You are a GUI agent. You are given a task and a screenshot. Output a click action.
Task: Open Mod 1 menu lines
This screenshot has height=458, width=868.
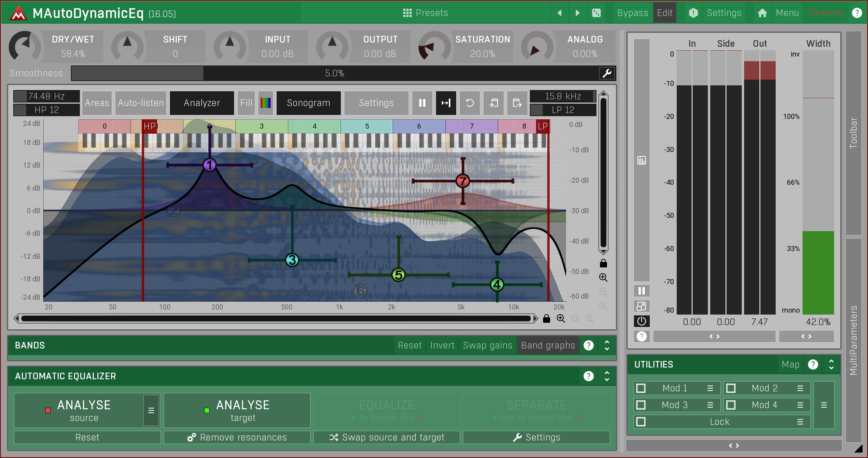tap(710, 388)
